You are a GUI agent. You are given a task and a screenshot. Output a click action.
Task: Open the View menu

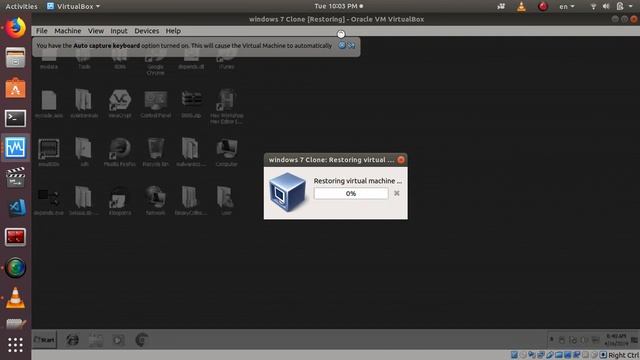[96, 31]
